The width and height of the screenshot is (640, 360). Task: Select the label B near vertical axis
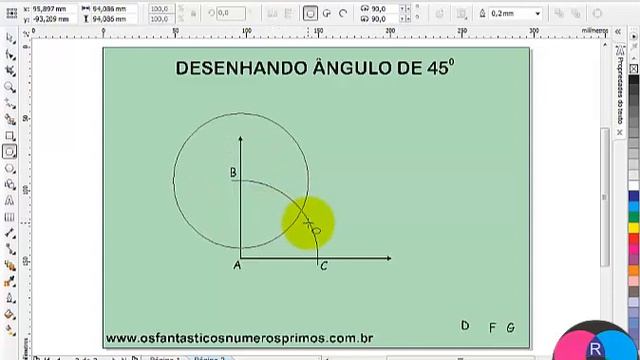pyautogui.click(x=233, y=172)
